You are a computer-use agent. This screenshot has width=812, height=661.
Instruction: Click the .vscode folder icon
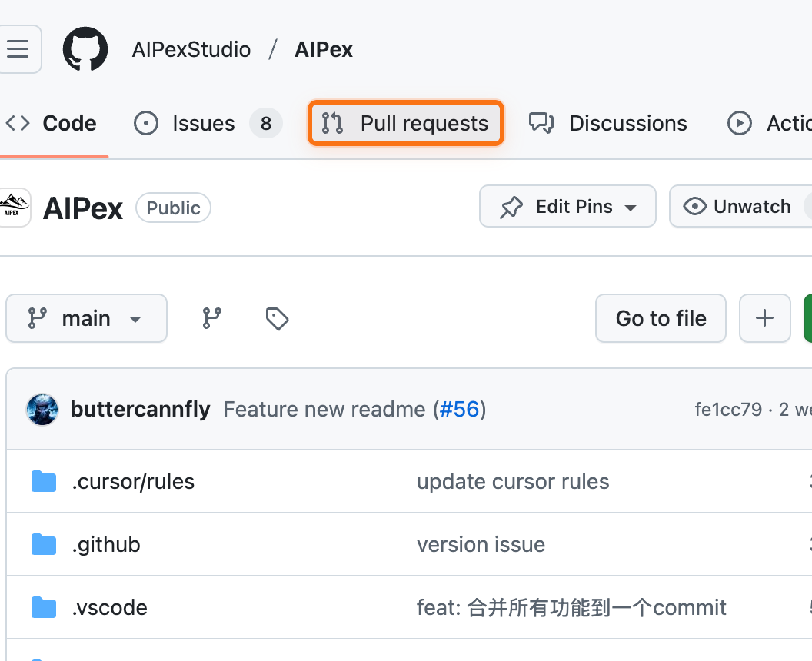click(x=44, y=608)
